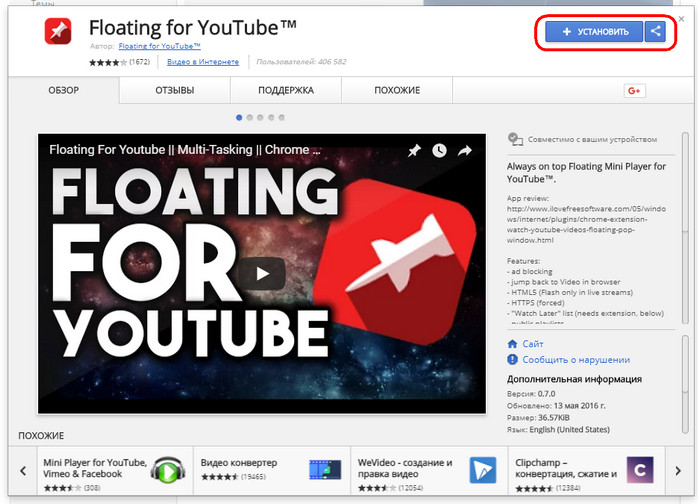Viewport: 700px width, 504px height.
Task: Click the Floating for YouTube red pin logo
Action: coord(58,31)
